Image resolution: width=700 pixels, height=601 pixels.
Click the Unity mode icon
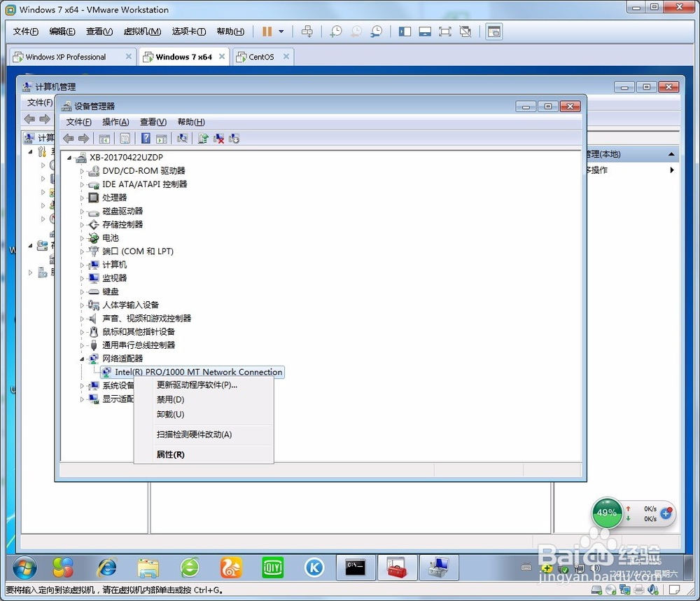pos(465,32)
